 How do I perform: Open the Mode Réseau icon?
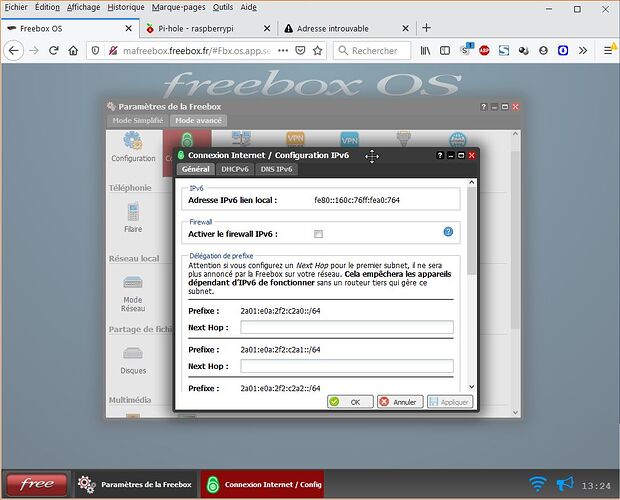(133, 293)
